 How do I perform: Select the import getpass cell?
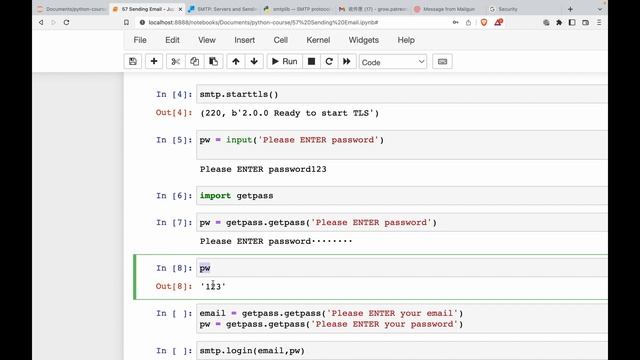[x=402, y=196]
